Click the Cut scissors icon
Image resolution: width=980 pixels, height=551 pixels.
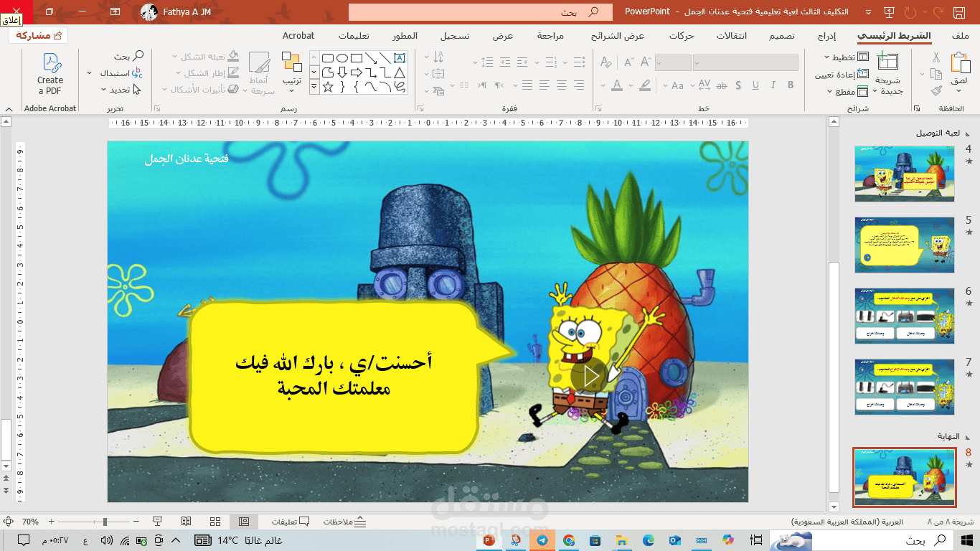936,57
